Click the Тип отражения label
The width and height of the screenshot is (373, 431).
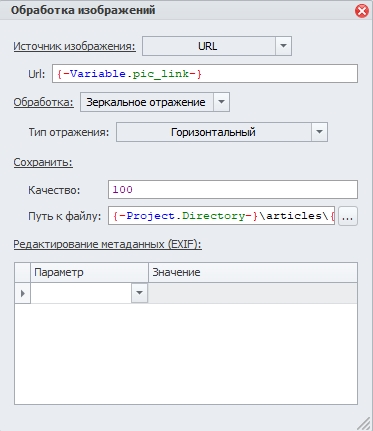coord(69,132)
